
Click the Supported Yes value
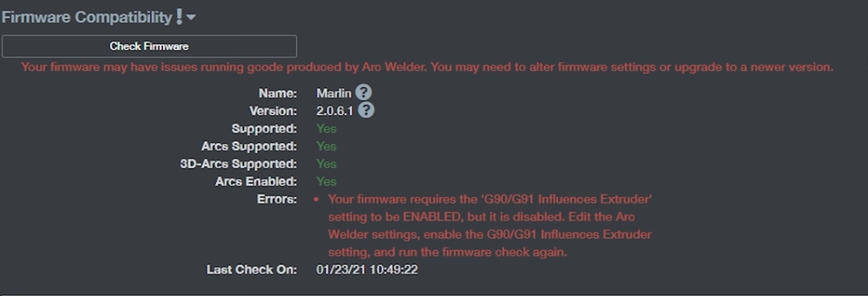click(326, 128)
